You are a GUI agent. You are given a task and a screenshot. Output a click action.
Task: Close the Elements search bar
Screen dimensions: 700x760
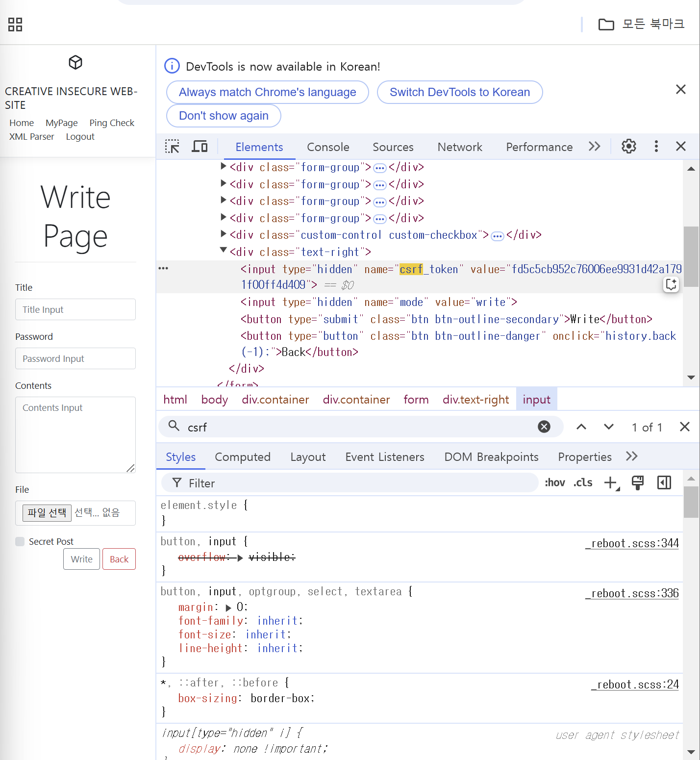[685, 427]
